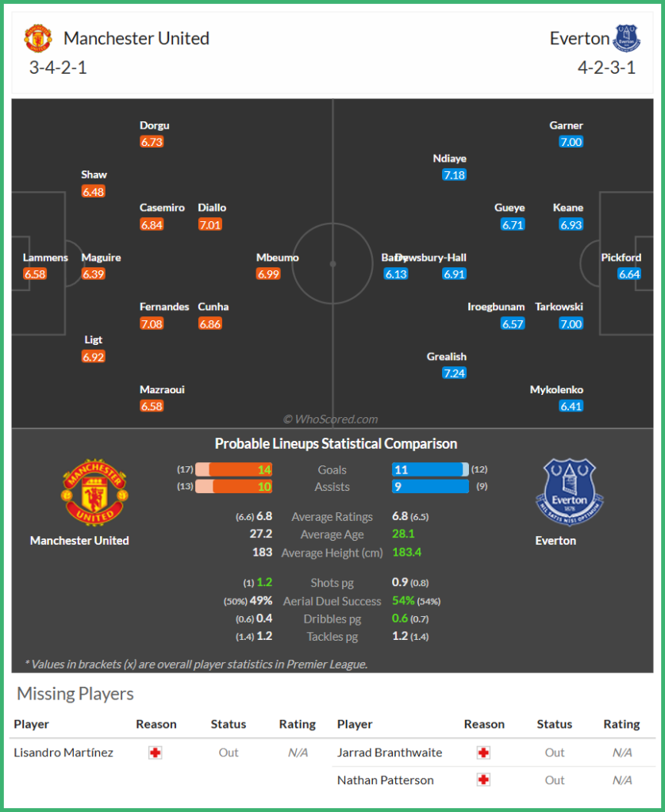Open the Everton team name in header
Viewport: 665px width, 812px height.
tap(579, 38)
